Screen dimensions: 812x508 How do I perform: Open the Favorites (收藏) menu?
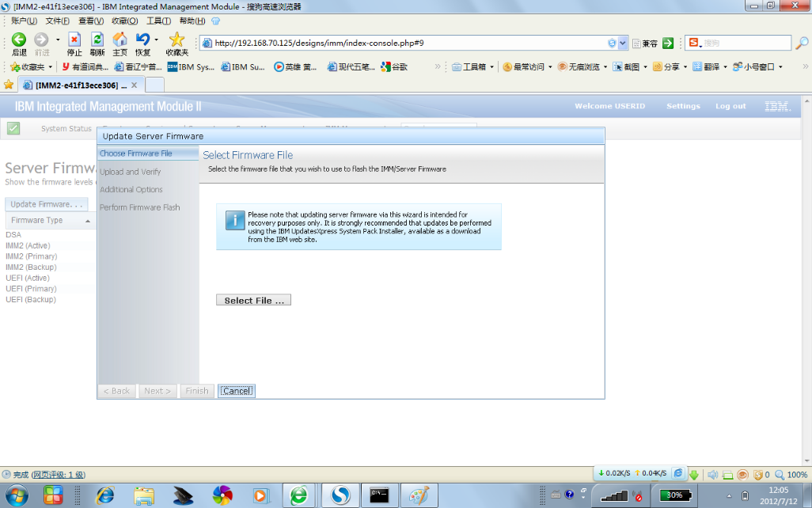124,21
